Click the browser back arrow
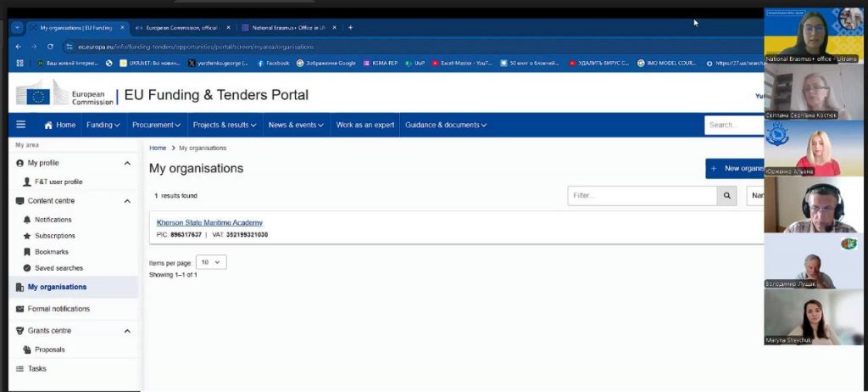This screenshot has width=868, height=392. click(x=19, y=47)
